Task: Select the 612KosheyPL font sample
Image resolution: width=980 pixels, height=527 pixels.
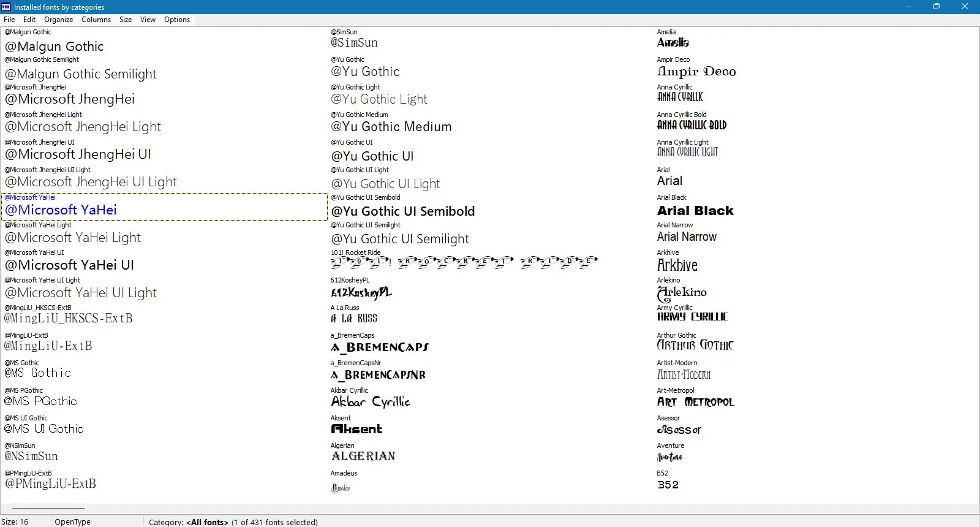Action: coord(361,293)
